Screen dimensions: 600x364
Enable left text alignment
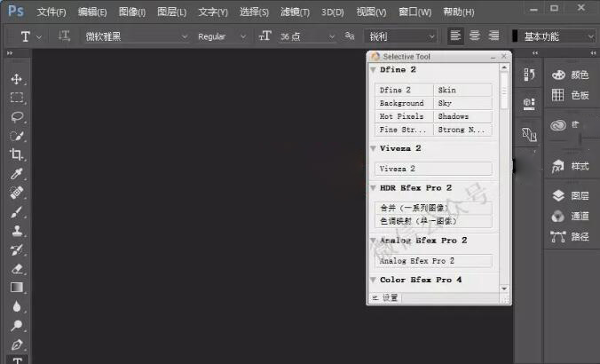coord(455,36)
